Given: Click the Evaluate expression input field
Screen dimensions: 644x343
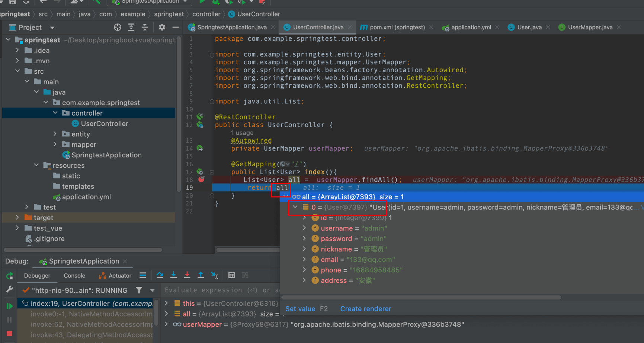Looking at the screenshot, I should (221, 290).
